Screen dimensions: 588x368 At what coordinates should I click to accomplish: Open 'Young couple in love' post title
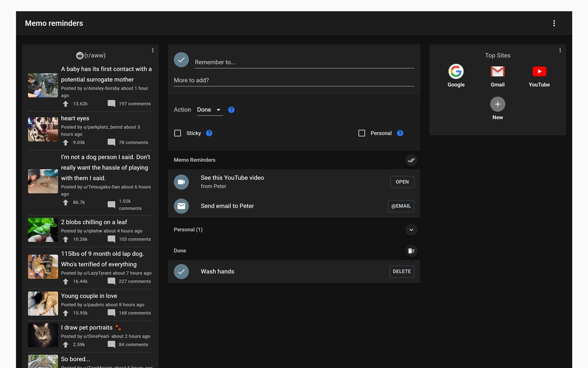(89, 296)
